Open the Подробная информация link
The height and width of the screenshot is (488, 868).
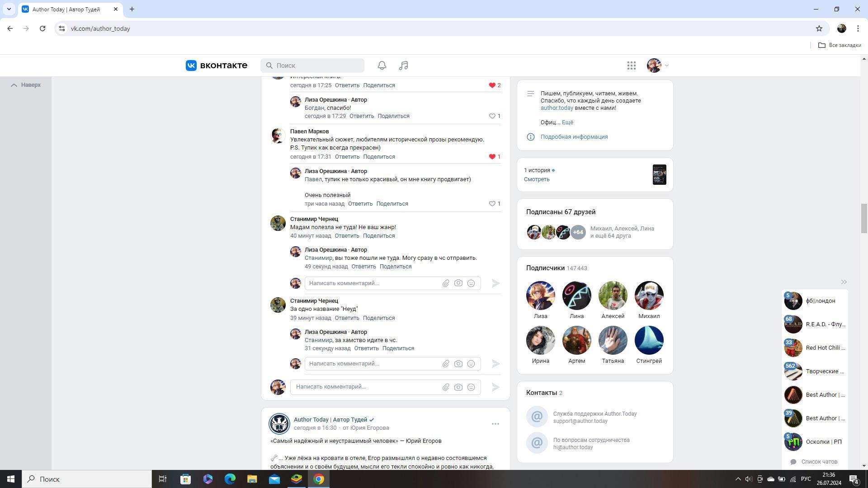click(574, 137)
